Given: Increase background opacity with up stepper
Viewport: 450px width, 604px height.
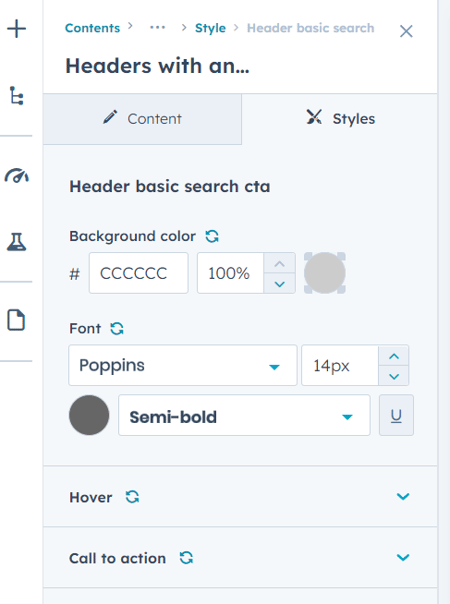Looking at the screenshot, I should (280, 264).
